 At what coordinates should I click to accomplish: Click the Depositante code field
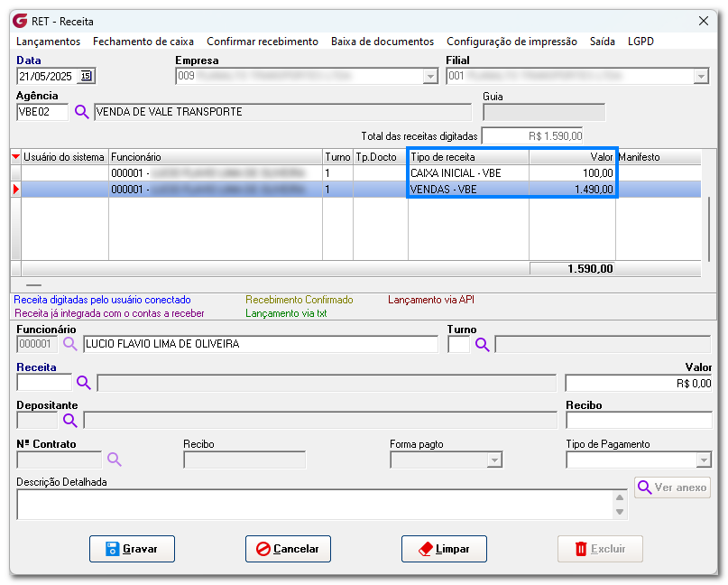pyautogui.click(x=37, y=421)
